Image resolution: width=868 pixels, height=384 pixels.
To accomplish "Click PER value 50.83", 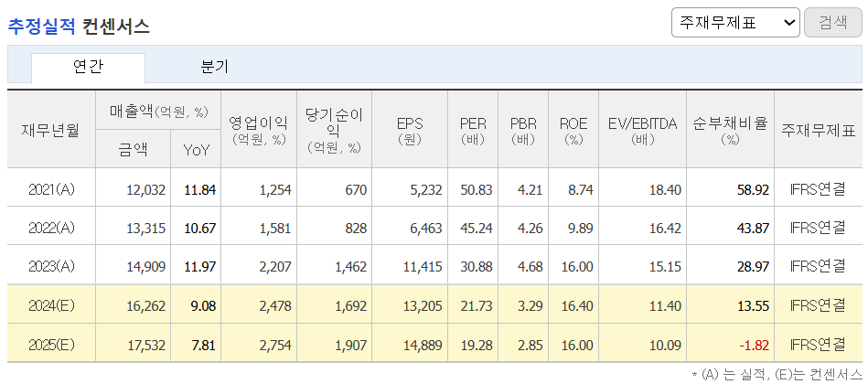I will (477, 190).
